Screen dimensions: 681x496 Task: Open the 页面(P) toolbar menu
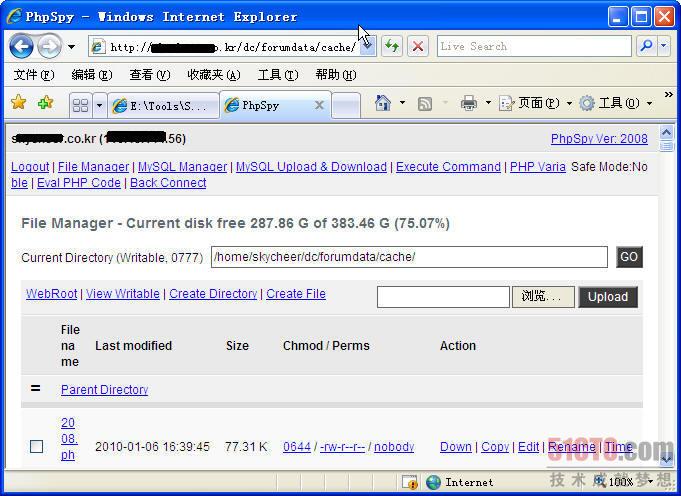point(536,103)
